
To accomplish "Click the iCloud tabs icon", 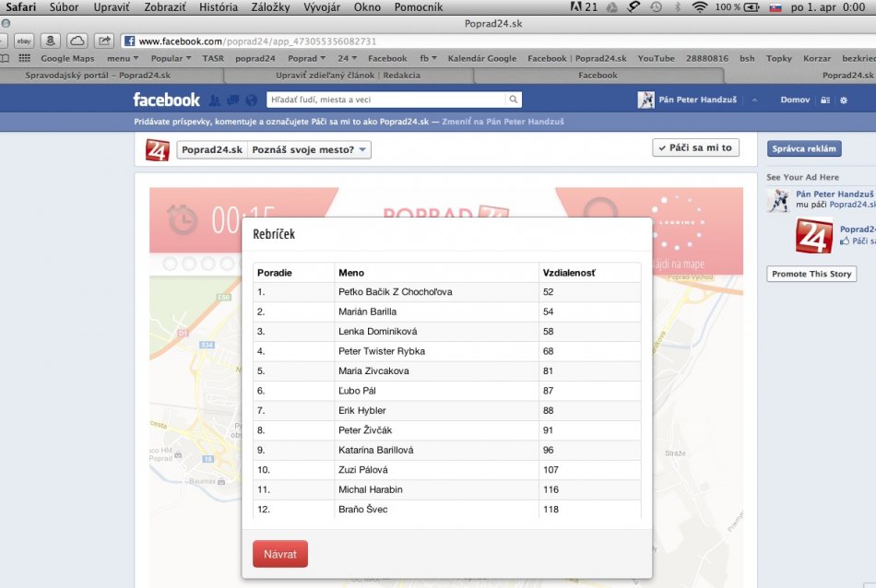I will 77,41.
